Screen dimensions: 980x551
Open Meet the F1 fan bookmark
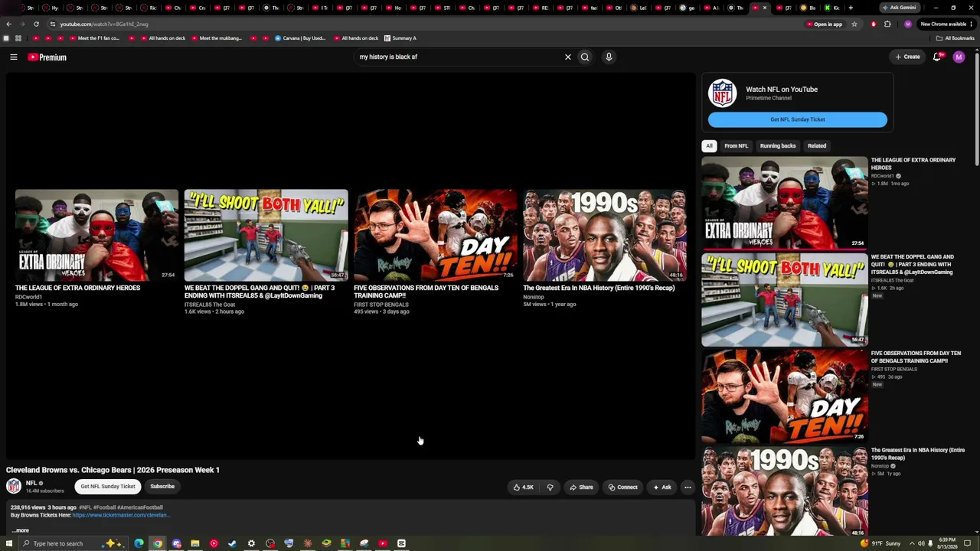pos(94,38)
